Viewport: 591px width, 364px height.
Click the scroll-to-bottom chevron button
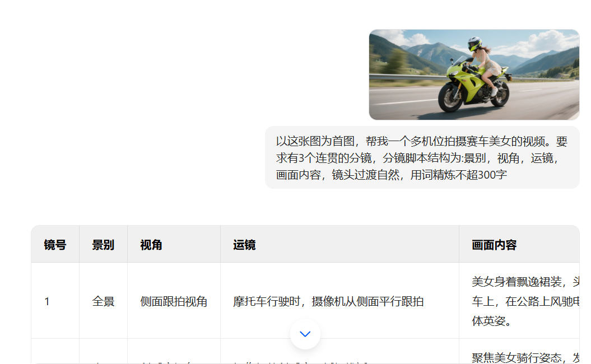pyautogui.click(x=305, y=334)
